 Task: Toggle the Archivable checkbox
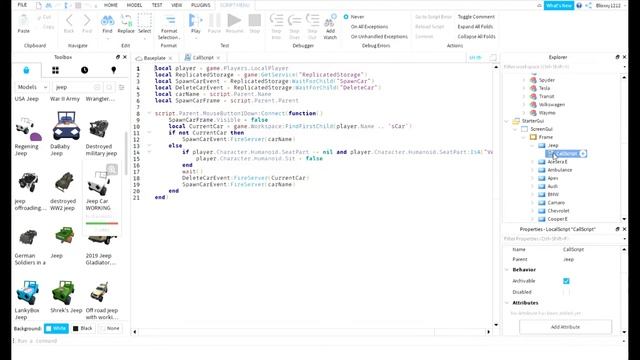coord(566,281)
